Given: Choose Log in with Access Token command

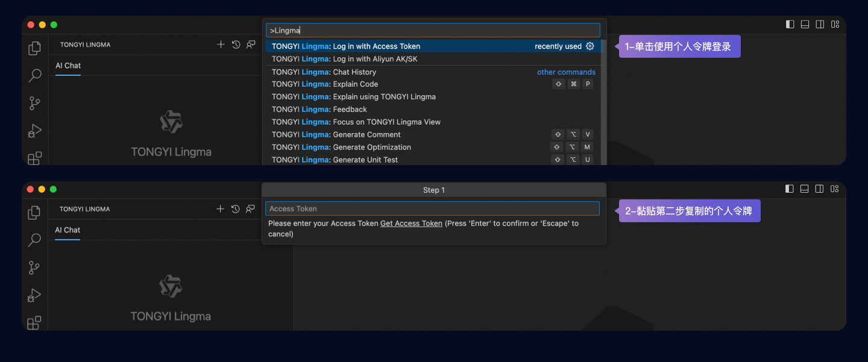Looking at the screenshot, I should (x=433, y=46).
